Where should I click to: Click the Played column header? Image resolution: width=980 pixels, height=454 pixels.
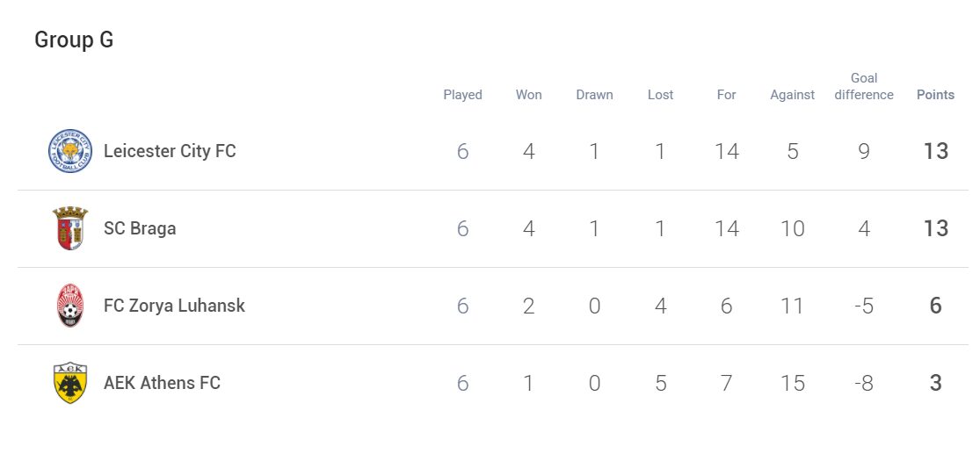(x=462, y=95)
